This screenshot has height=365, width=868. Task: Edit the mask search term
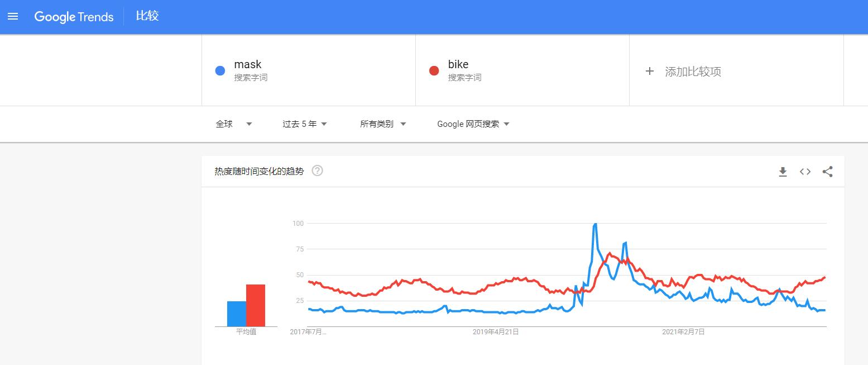tap(248, 64)
